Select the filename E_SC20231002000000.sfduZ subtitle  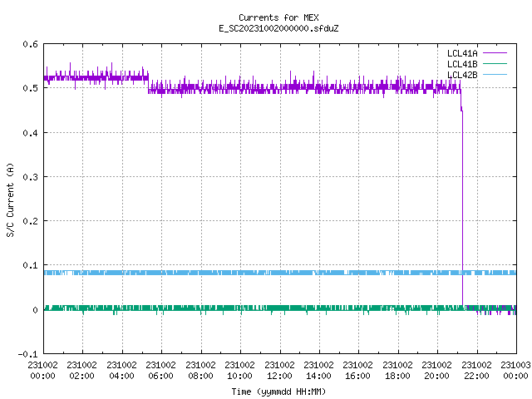[278, 28]
